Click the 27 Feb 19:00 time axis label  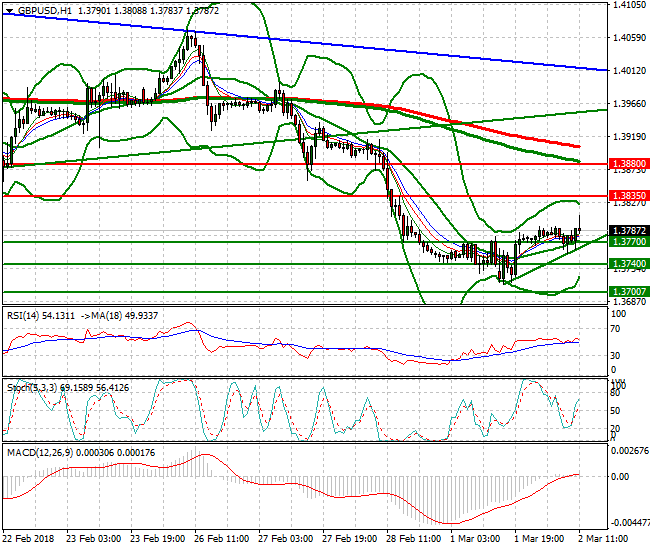click(350, 539)
